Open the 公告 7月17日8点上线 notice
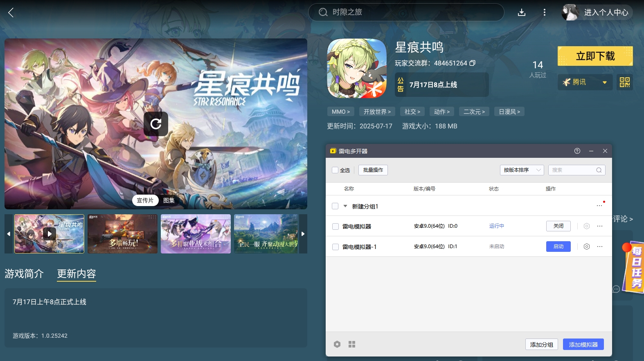The image size is (644, 361). click(442, 85)
